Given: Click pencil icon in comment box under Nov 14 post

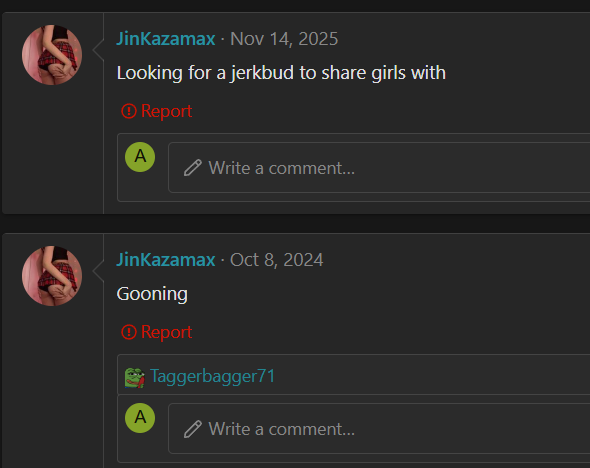Looking at the screenshot, I should tap(193, 168).
